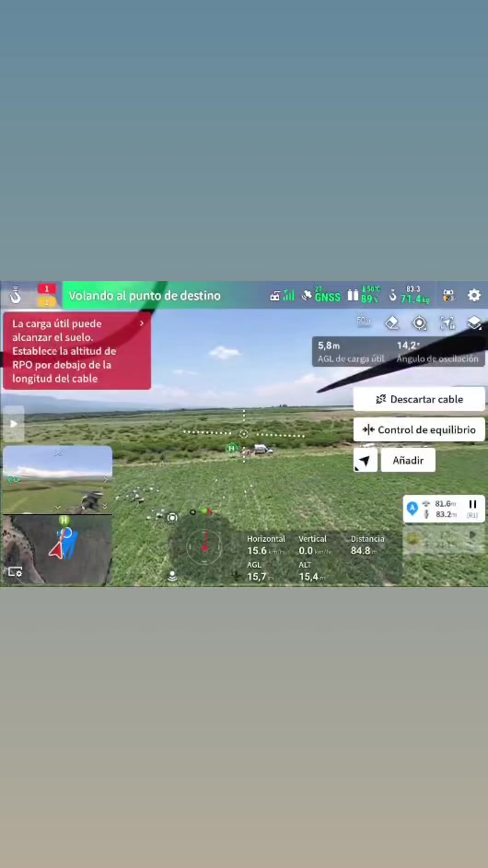Expand the left side panel arrow
This screenshot has width=488, height=868.
click(x=13, y=424)
